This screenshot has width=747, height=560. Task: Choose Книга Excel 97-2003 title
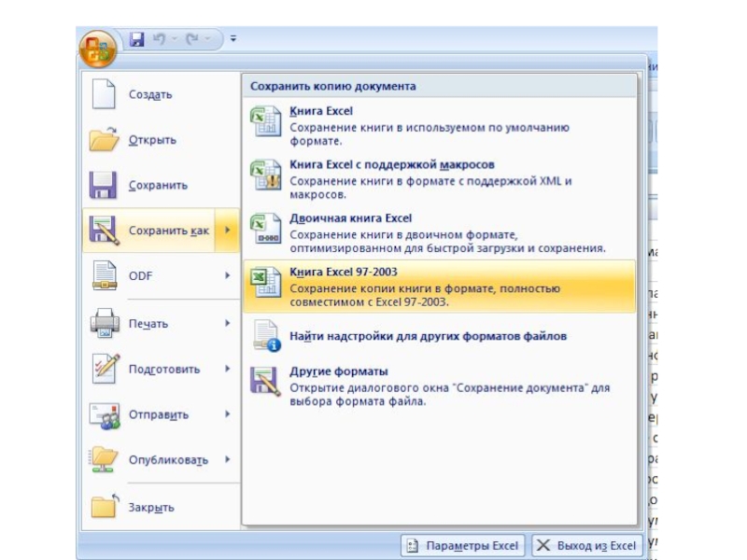click(x=344, y=272)
